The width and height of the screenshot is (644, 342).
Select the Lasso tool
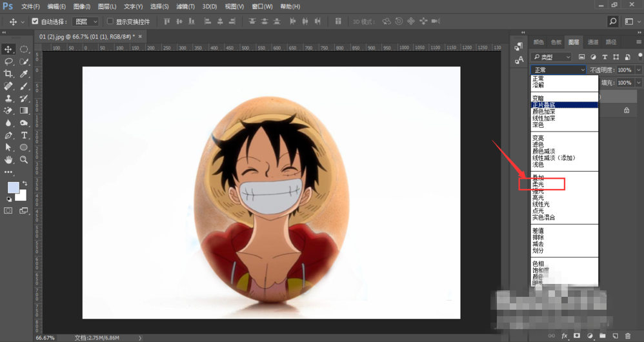[x=8, y=61]
